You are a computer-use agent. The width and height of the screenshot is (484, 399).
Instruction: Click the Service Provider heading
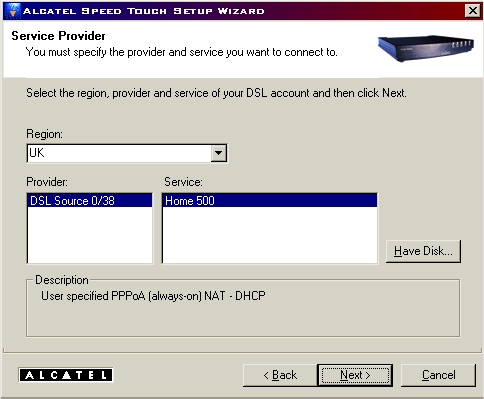[58, 36]
